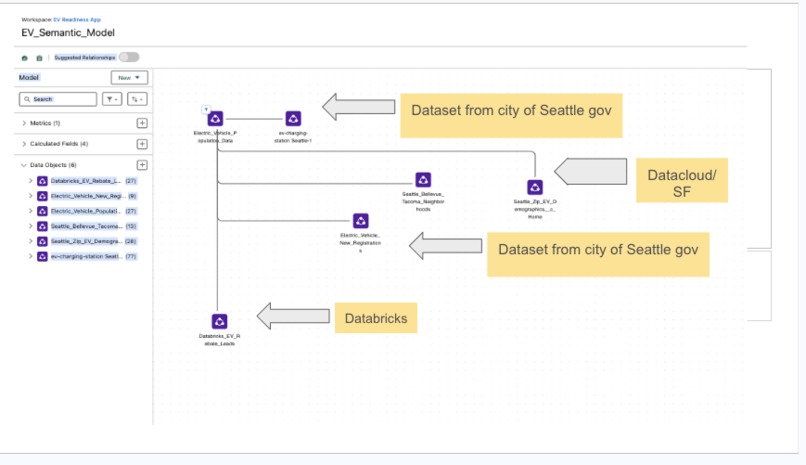The image size is (806, 465).
Task: Click the EV_Semantic_Model title
Action: [x=68, y=33]
